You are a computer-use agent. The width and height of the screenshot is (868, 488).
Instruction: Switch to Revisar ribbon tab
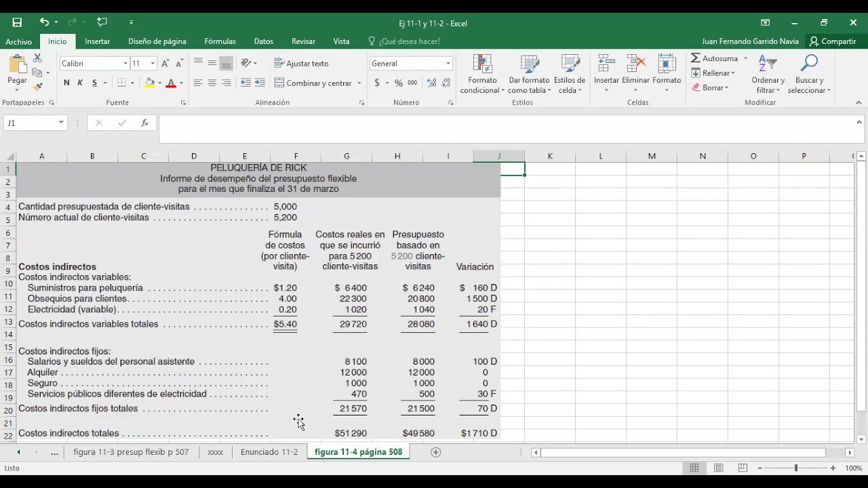[x=303, y=41]
